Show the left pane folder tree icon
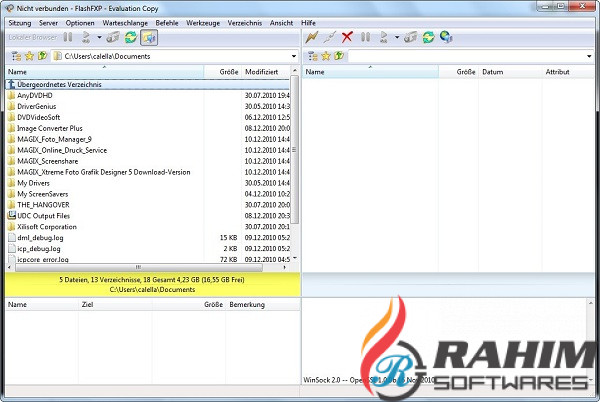 tap(16, 56)
